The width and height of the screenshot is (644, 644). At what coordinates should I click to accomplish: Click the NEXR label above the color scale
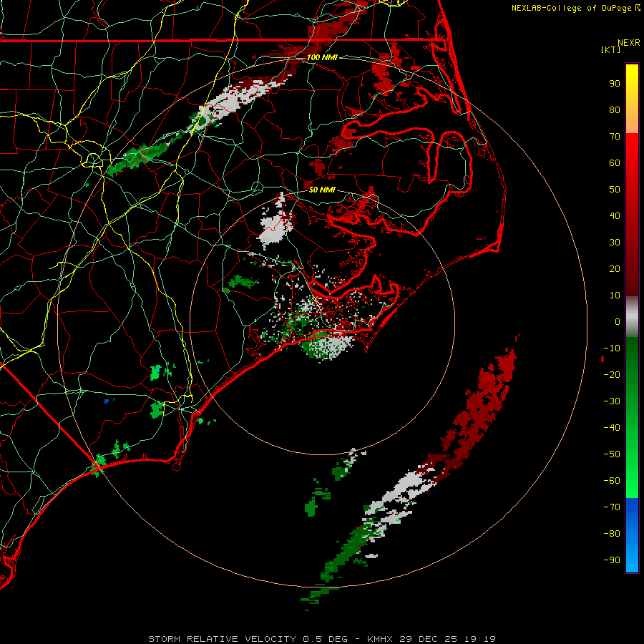(629, 43)
